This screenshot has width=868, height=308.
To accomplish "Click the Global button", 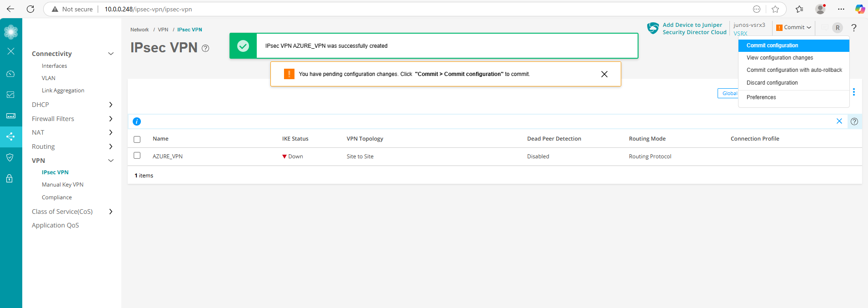I will pyautogui.click(x=728, y=93).
